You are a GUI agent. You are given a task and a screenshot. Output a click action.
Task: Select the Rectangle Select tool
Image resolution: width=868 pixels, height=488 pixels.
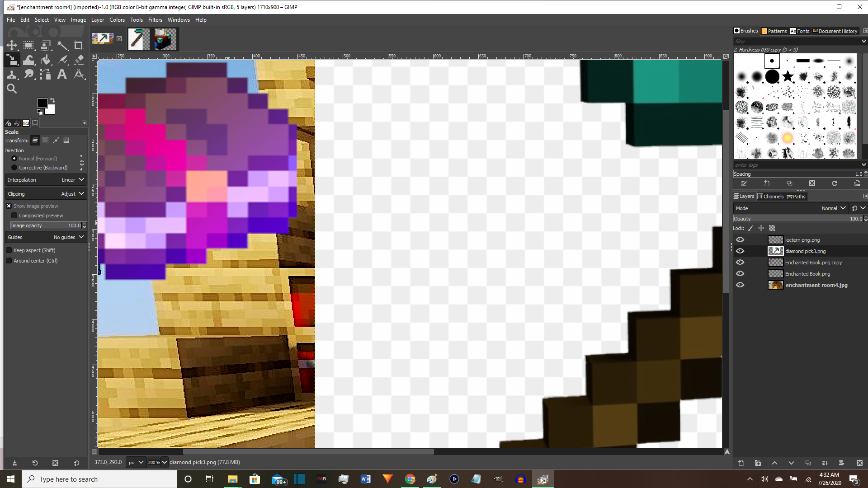pyautogui.click(x=28, y=45)
